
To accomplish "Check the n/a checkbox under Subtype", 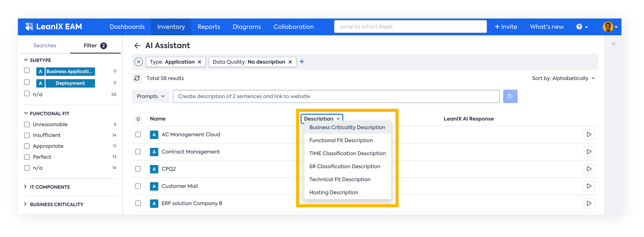I will pyautogui.click(x=27, y=94).
